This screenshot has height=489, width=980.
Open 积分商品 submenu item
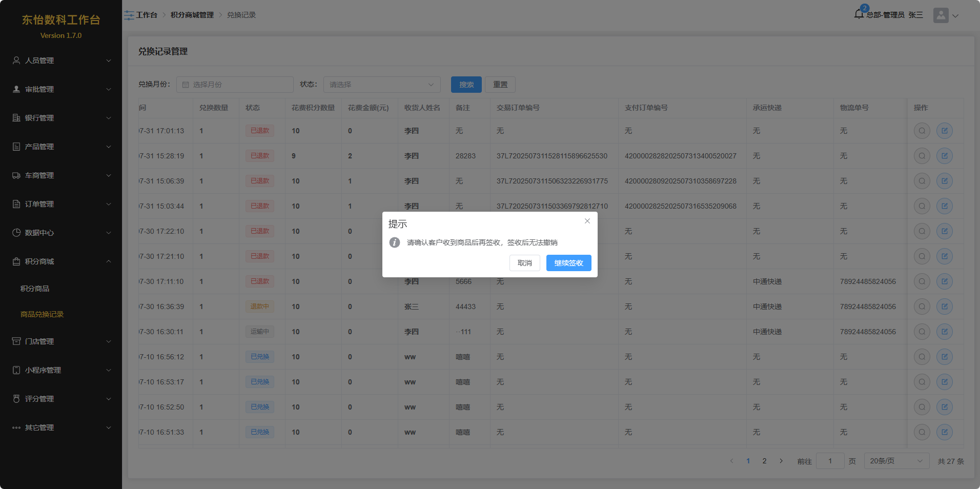[35, 289]
